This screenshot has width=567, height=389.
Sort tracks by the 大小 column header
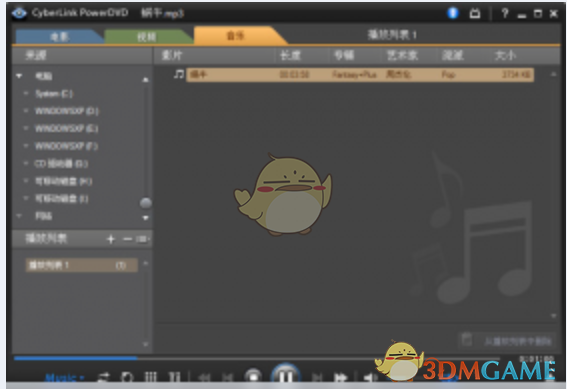505,55
